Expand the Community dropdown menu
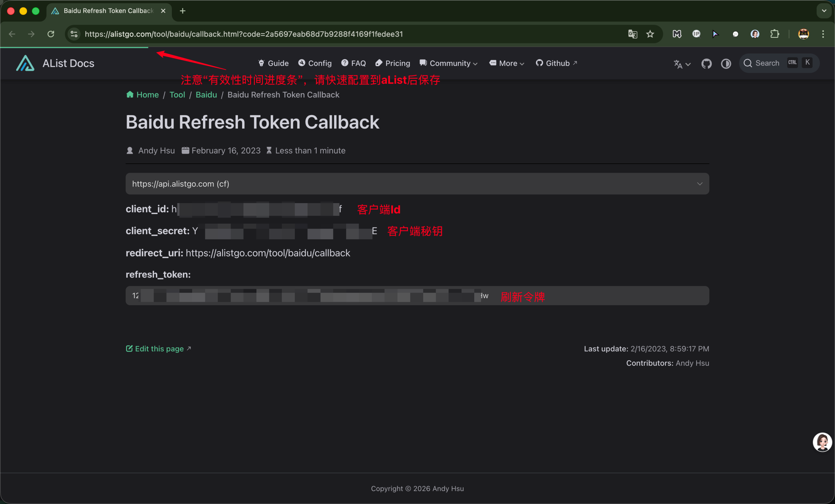 [x=449, y=63]
